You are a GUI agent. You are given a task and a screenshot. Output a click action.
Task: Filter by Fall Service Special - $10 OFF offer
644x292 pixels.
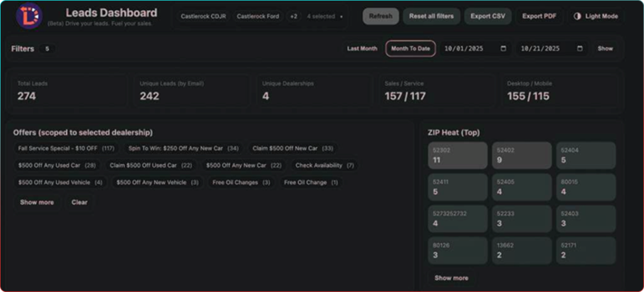(x=66, y=148)
